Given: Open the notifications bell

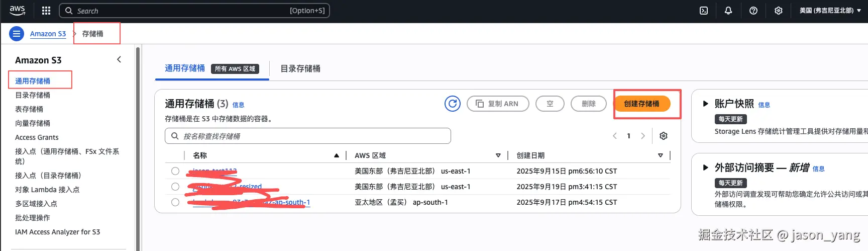Looking at the screenshot, I should pos(728,11).
